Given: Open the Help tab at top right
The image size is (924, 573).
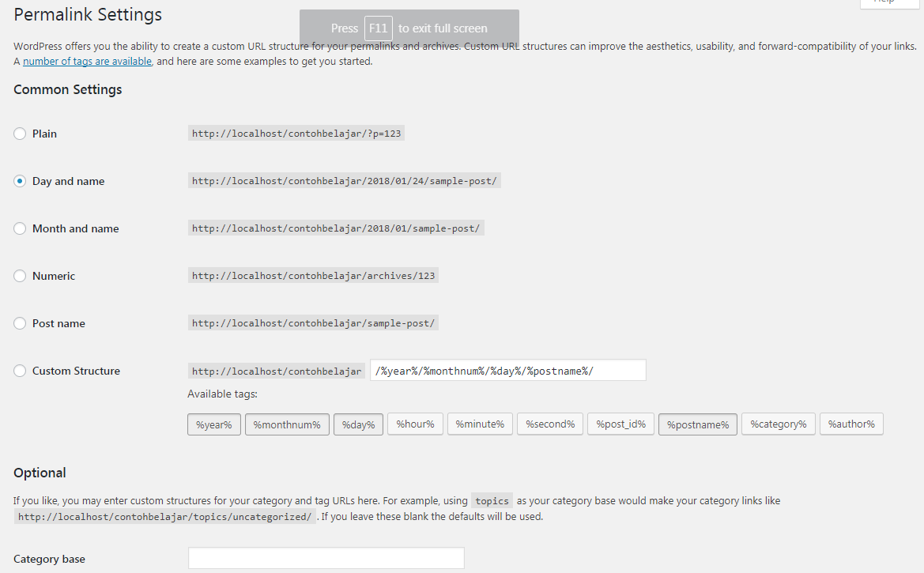Looking at the screenshot, I should click(889, 3).
